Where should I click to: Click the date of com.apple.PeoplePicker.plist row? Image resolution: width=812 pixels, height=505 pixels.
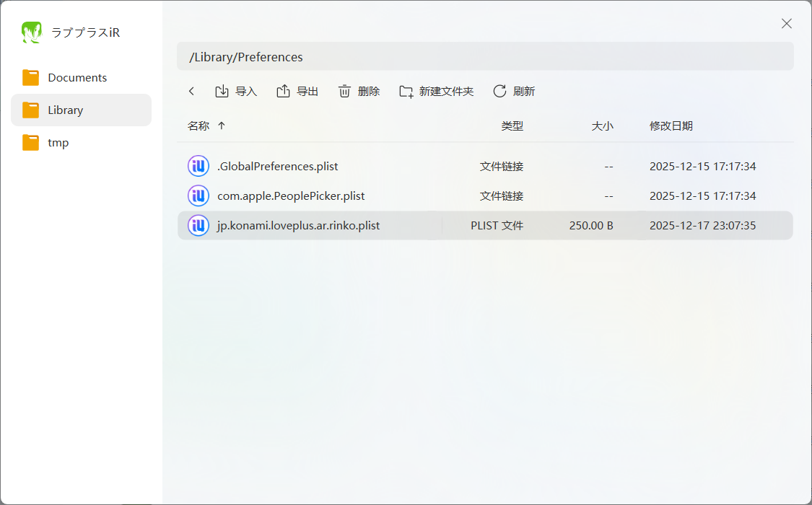[703, 196]
